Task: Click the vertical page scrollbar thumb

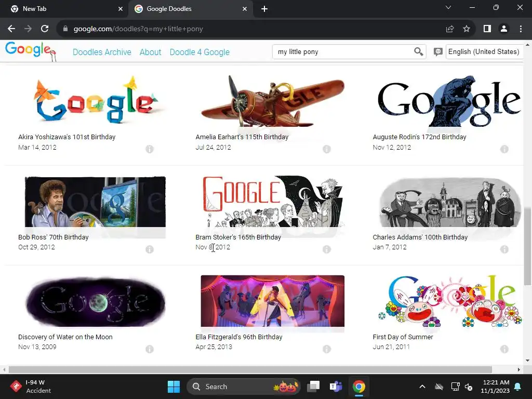Action: pyautogui.click(x=528, y=246)
